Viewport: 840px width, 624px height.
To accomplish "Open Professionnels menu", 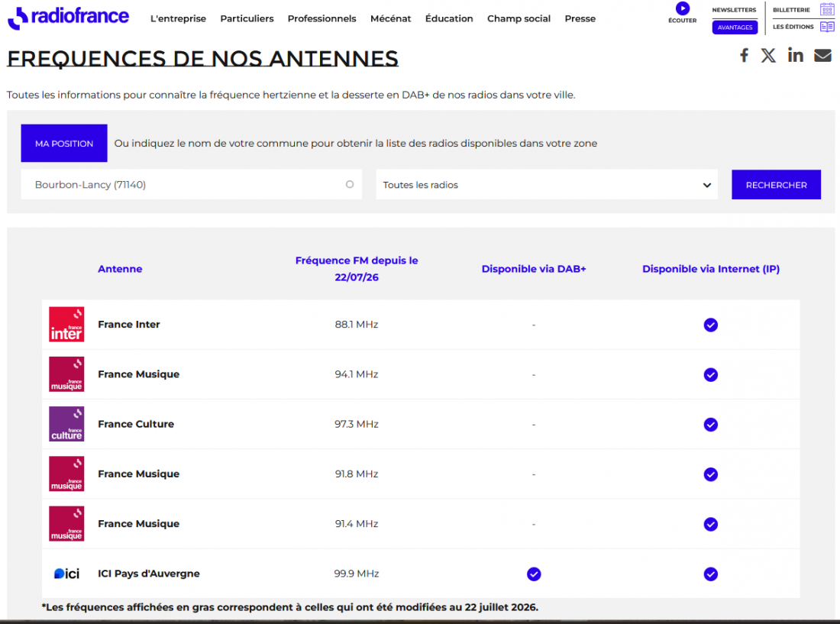I will click(322, 19).
